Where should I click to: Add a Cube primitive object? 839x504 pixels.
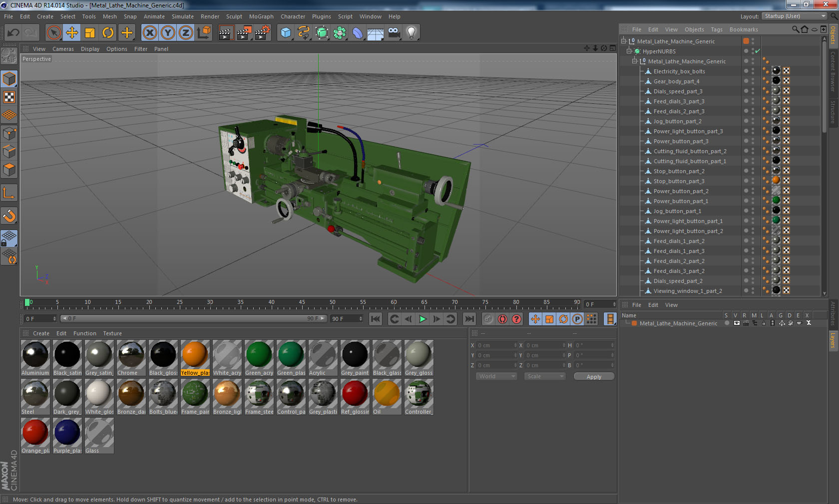click(x=286, y=33)
